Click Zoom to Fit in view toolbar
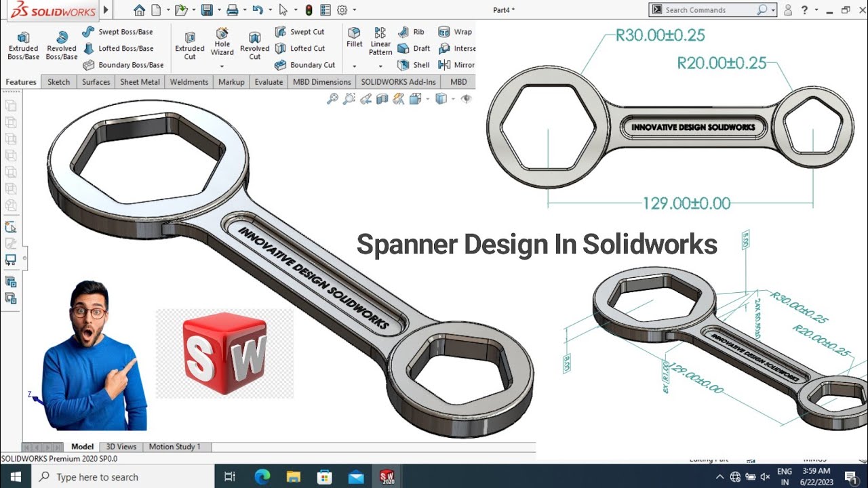The image size is (868, 488). pyautogui.click(x=332, y=99)
